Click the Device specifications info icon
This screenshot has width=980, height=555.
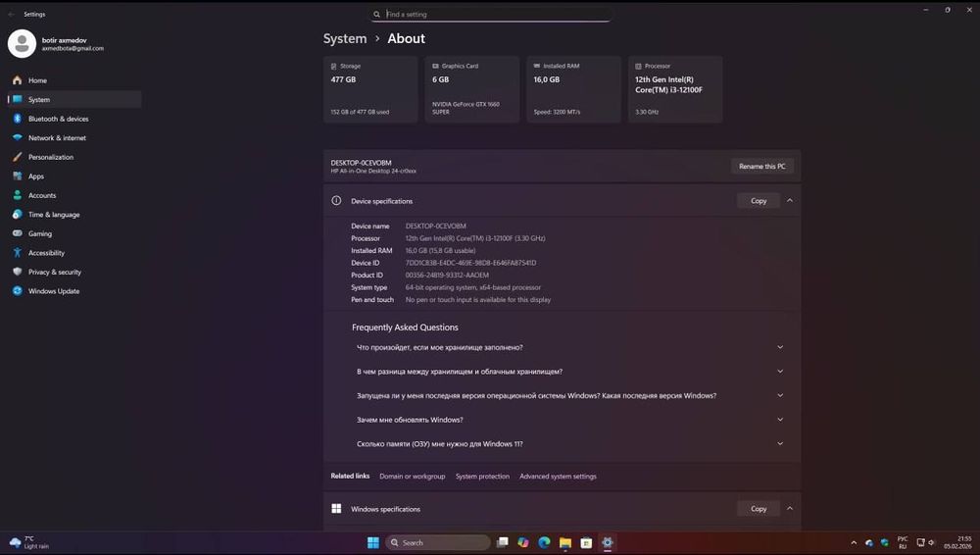[x=336, y=201]
